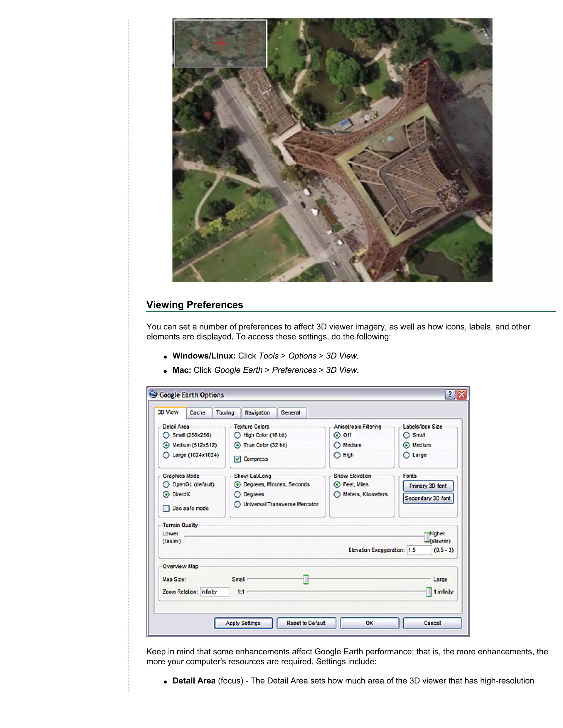This screenshot has width=563, height=728.
Task: Click the Primary 3D font button
Action: 428,486
